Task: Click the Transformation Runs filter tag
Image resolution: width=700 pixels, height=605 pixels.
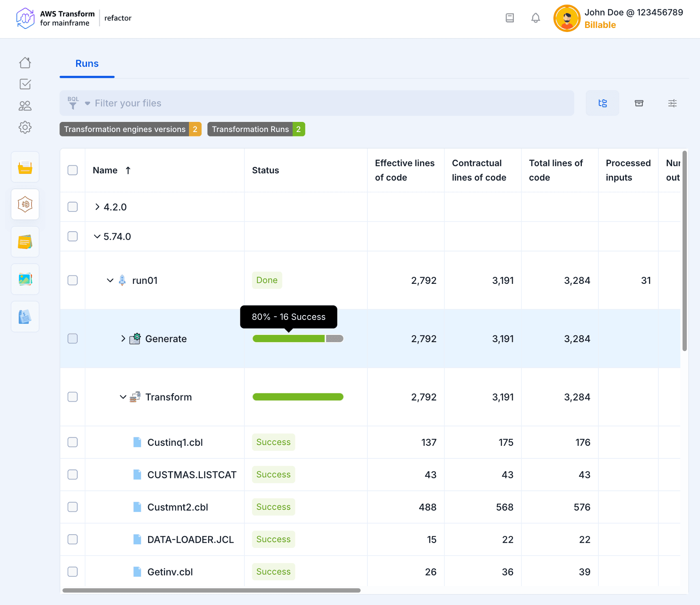Action: point(256,129)
